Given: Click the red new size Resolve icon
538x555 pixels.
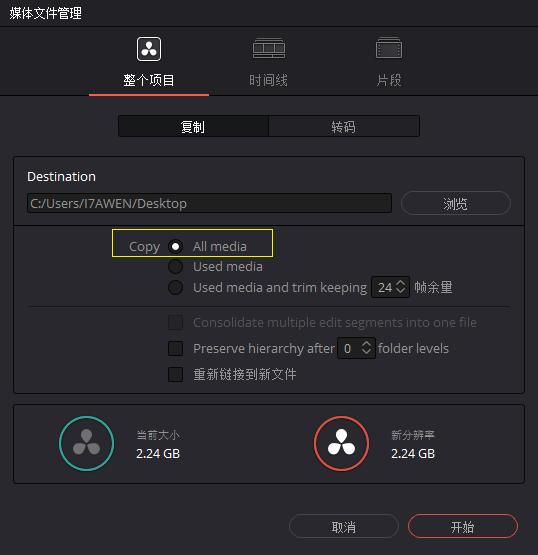Looking at the screenshot, I should [x=341, y=444].
